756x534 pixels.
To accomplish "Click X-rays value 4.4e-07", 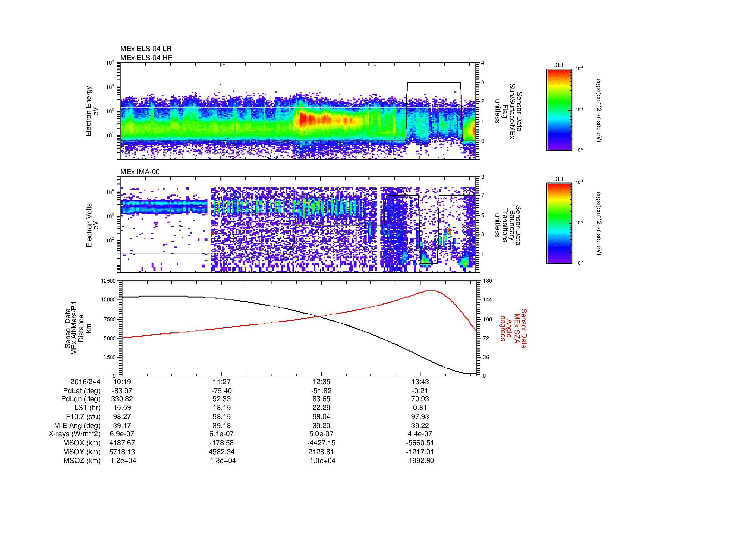I will click(x=420, y=434).
